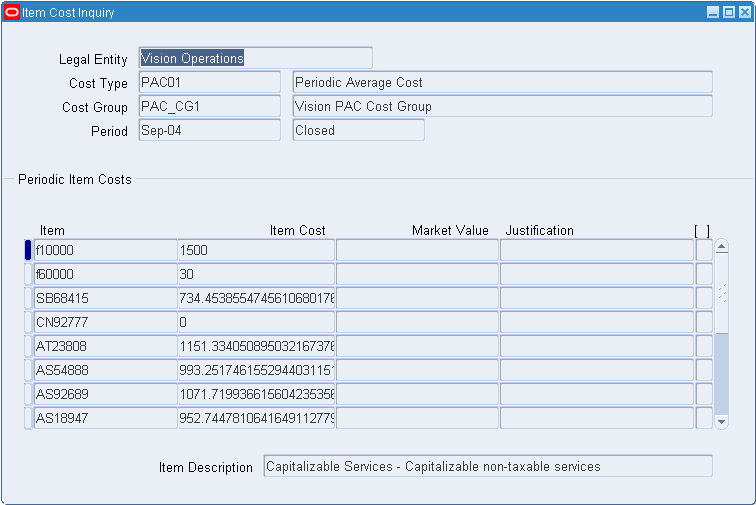Image resolution: width=756 pixels, height=505 pixels.
Task: Click record indicator for AS54888 row
Action: pos(28,370)
